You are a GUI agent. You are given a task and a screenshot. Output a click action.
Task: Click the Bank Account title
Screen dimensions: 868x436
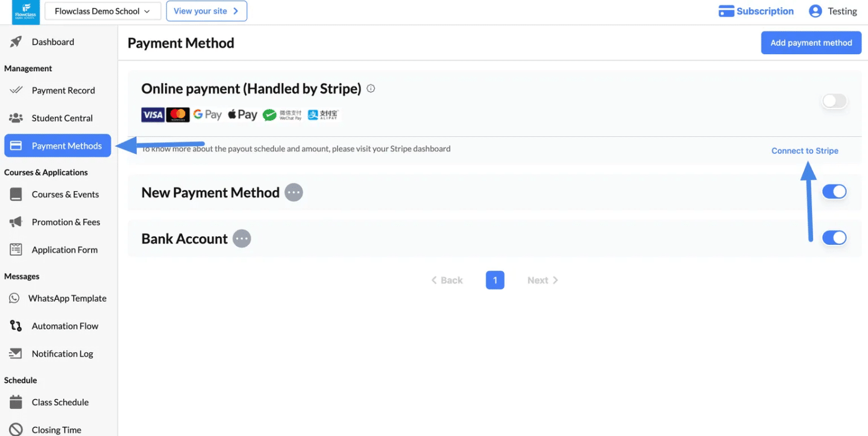click(x=184, y=239)
